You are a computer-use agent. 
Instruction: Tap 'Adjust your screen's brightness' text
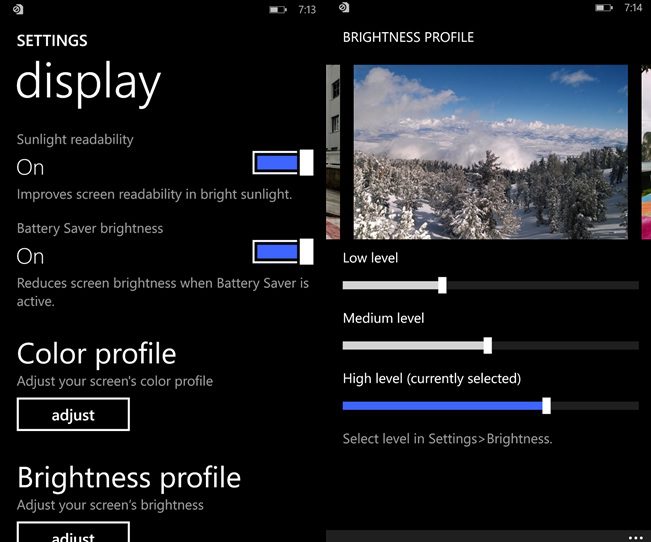[110, 505]
